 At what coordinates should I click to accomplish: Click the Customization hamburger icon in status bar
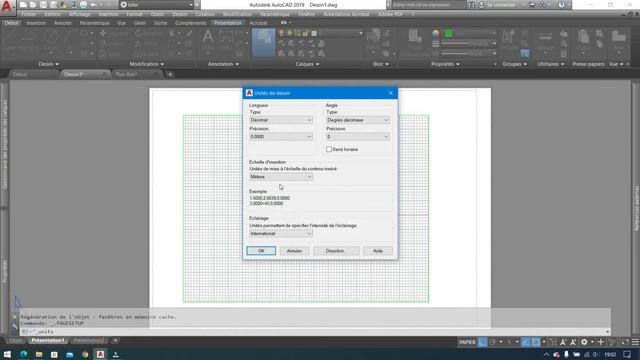pos(635,342)
